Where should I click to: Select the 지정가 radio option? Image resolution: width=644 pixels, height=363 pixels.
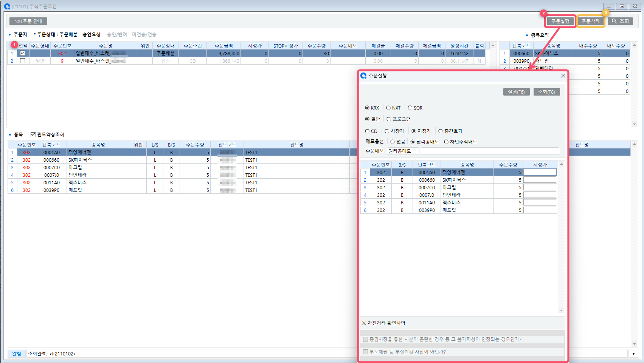[414, 131]
